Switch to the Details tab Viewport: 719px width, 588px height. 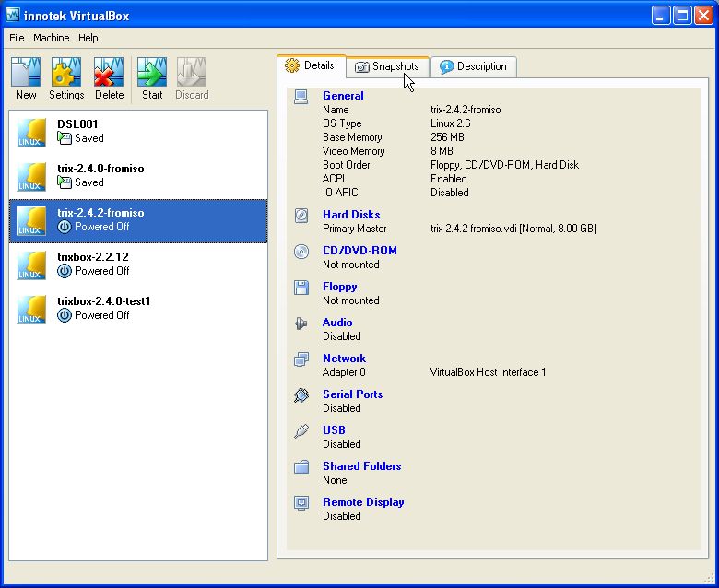pyautogui.click(x=312, y=65)
